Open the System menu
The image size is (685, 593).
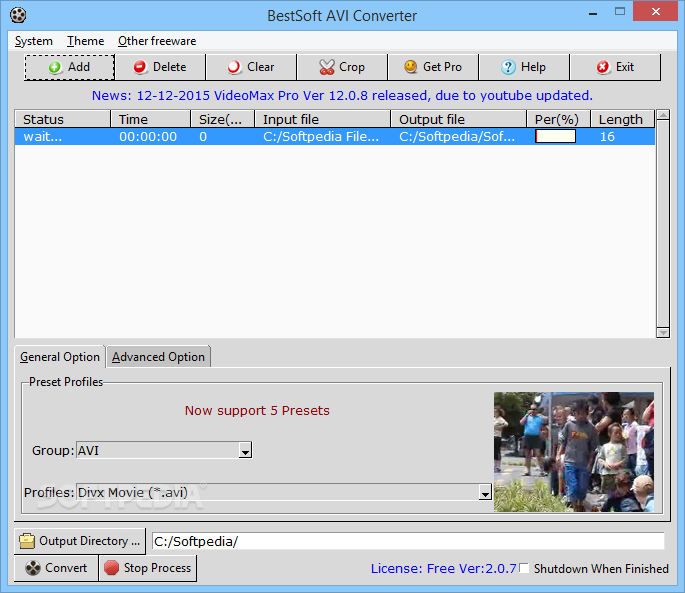coord(34,41)
